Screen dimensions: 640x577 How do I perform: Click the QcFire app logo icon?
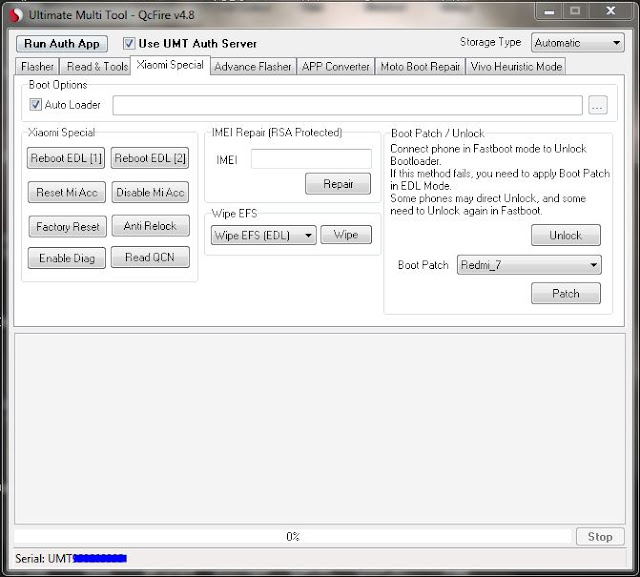(x=16, y=16)
